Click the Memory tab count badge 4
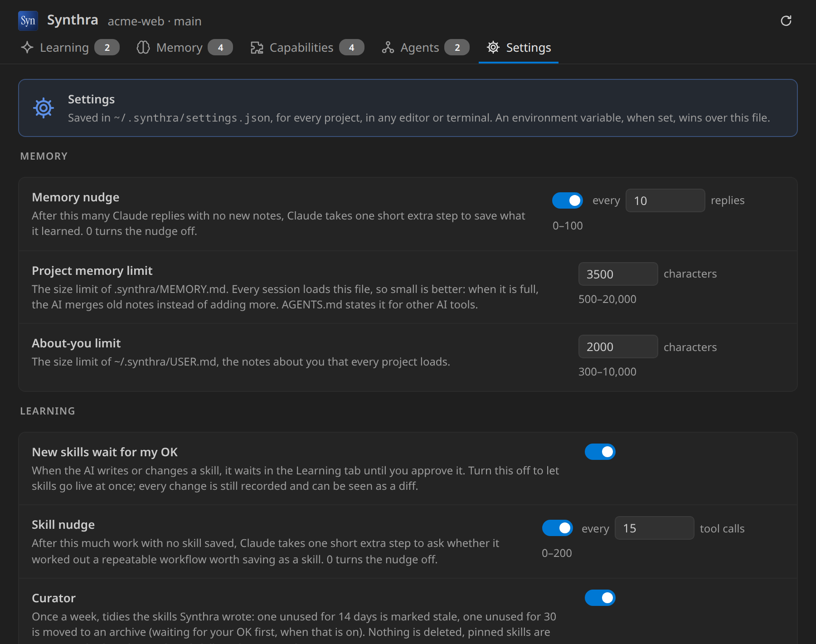This screenshot has width=816, height=644. (x=220, y=48)
